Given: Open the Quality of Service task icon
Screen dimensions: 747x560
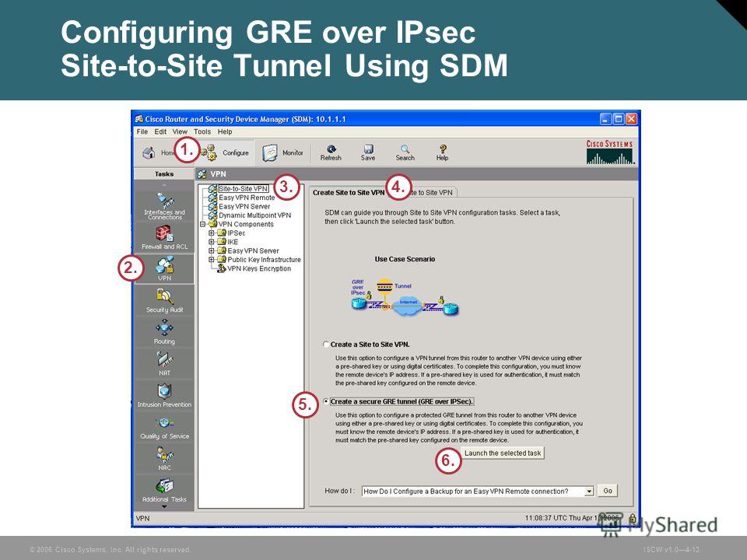Looking at the screenshot, I should pyautogui.click(x=164, y=423).
